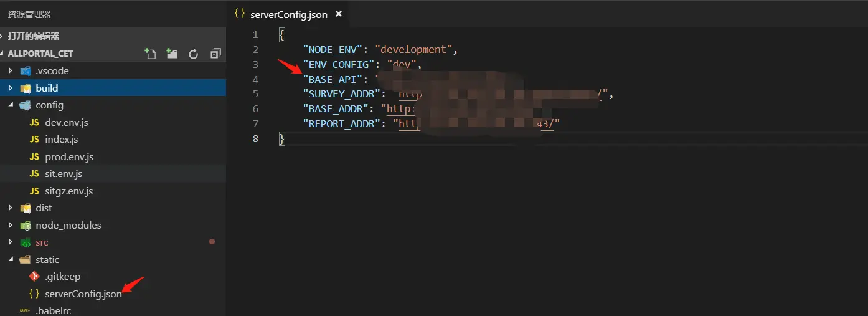Create a new folder in ALLPORTAL_CET

(x=172, y=54)
